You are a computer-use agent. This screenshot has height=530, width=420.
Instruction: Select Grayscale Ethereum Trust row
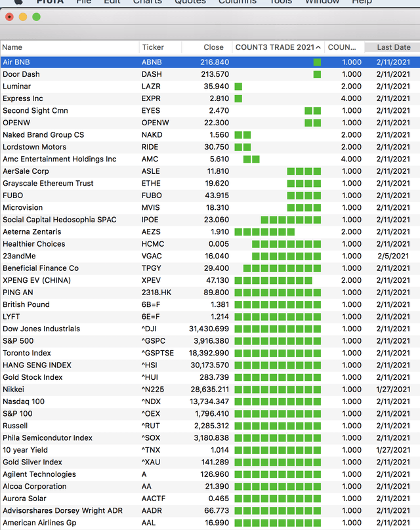click(x=210, y=184)
